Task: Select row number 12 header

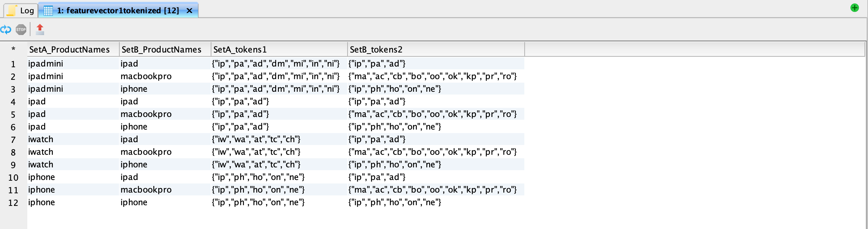Action: coord(13,203)
